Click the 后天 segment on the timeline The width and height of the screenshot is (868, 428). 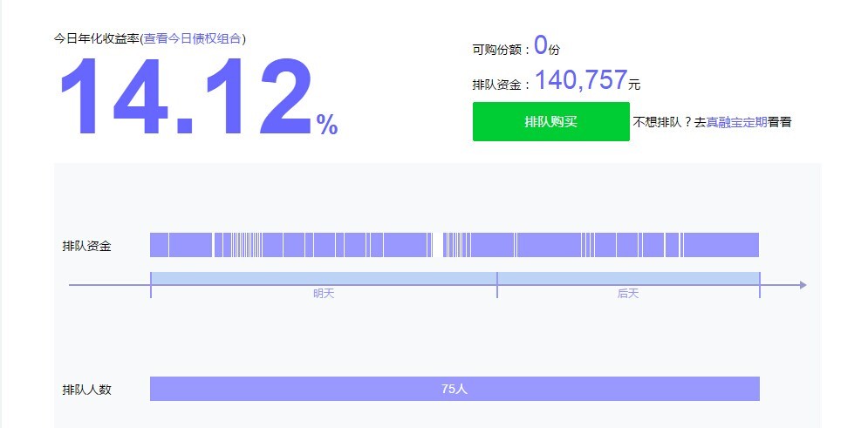[x=627, y=279]
